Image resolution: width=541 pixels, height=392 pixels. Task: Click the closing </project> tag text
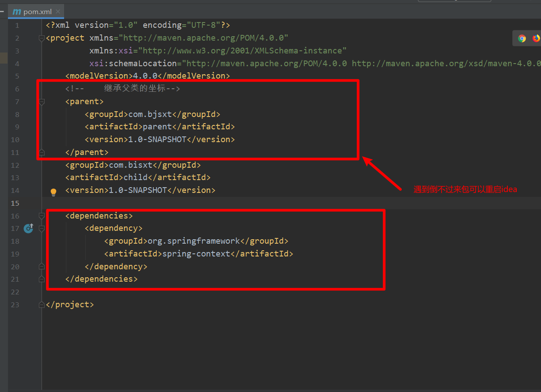click(70, 305)
